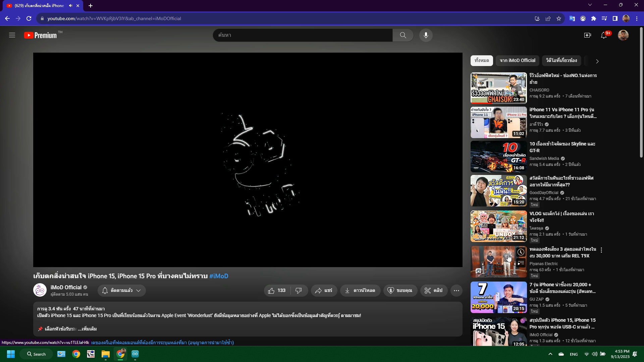Click the taskbar Search box
Image resolution: width=644 pixels, height=362 pixels.
click(36, 354)
